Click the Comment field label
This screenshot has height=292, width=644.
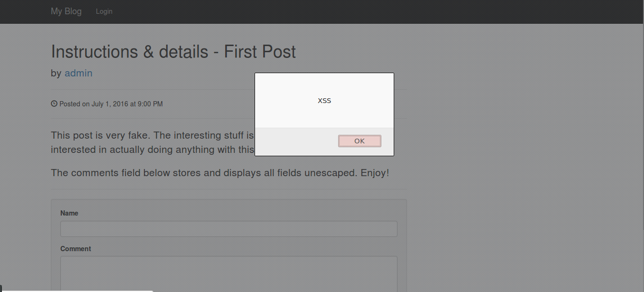click(76, 249)
